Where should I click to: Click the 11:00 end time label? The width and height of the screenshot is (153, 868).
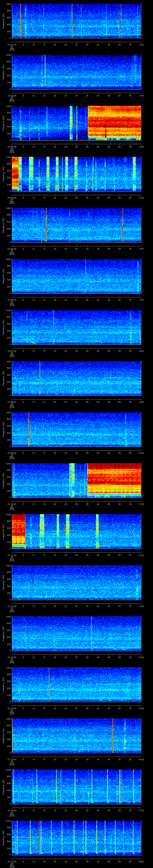(x=141, y=504)
